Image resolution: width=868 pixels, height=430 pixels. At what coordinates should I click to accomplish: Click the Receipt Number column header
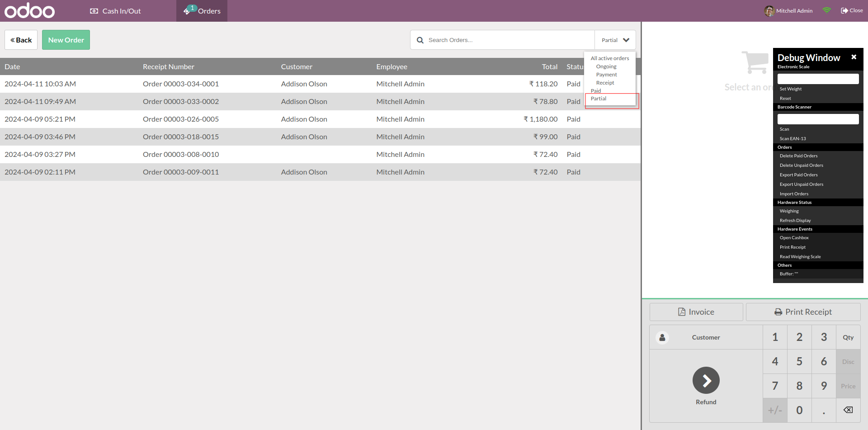click(x=169, y=67)
